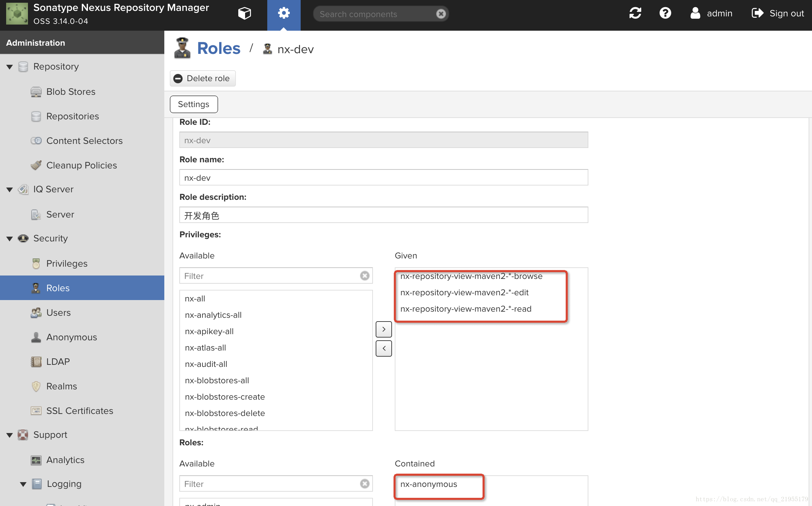Click the IQ Server icon
This screenshot has height=506, width=812.
point(23,189)
